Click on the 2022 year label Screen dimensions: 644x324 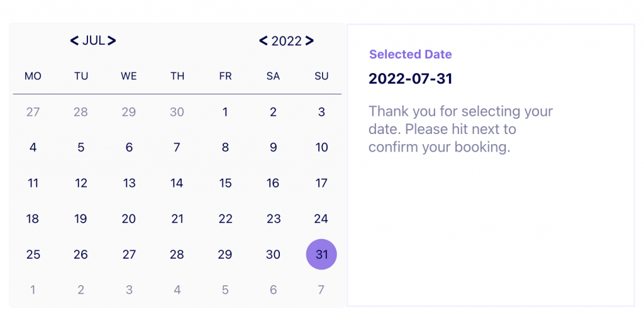pyautogui.click(x=286, y=41)
